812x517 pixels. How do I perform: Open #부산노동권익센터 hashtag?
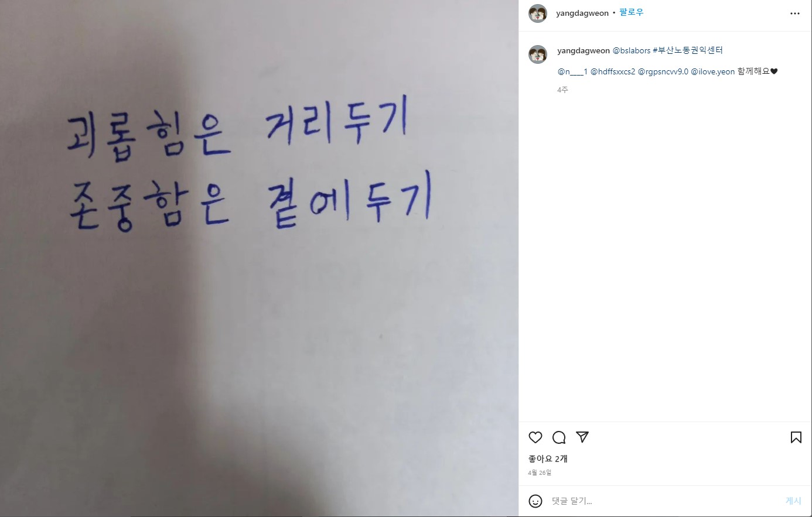(x=688, y=51)
